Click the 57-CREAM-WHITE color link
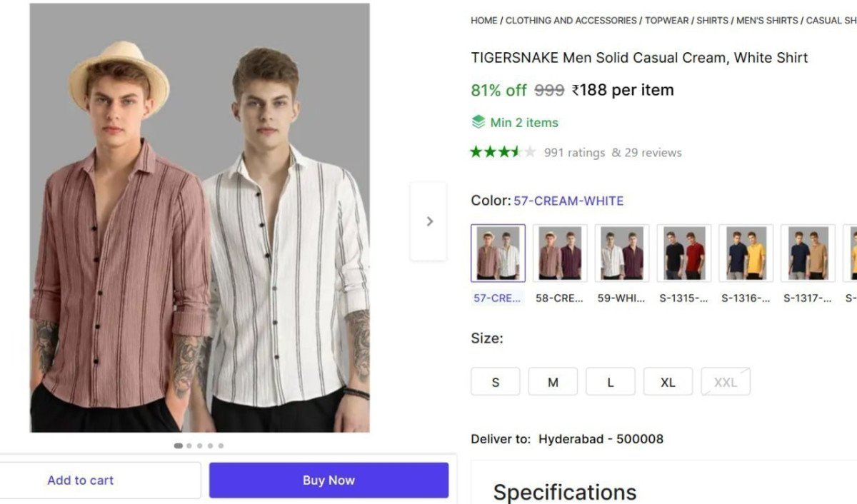Viewport: 857px width, 504px height. pos(568,201)
